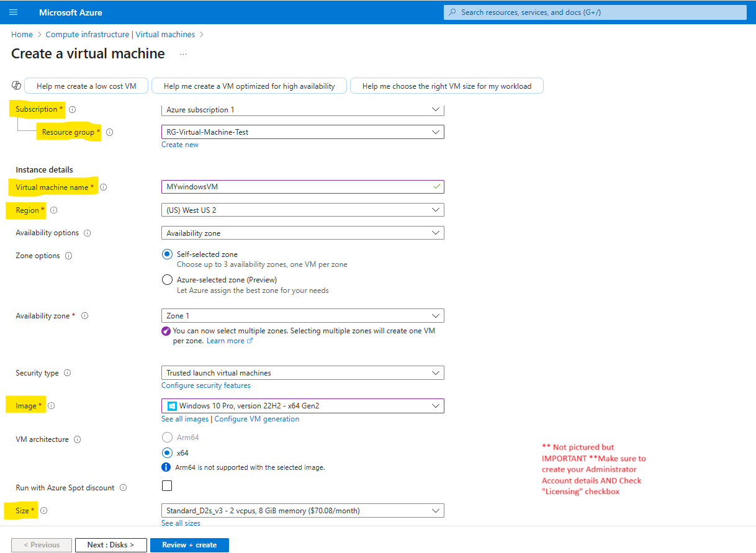The height and width of the screenshot is (553, 756).
Task: Click Microsoft Azure logo text
Action: 71,12
